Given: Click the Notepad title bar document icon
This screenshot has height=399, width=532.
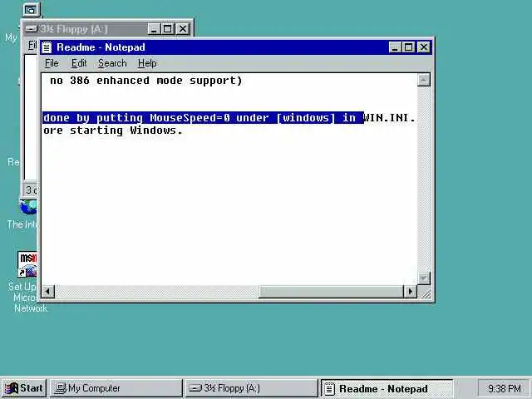Looking at the screenshot, I should tap(47, 47).
